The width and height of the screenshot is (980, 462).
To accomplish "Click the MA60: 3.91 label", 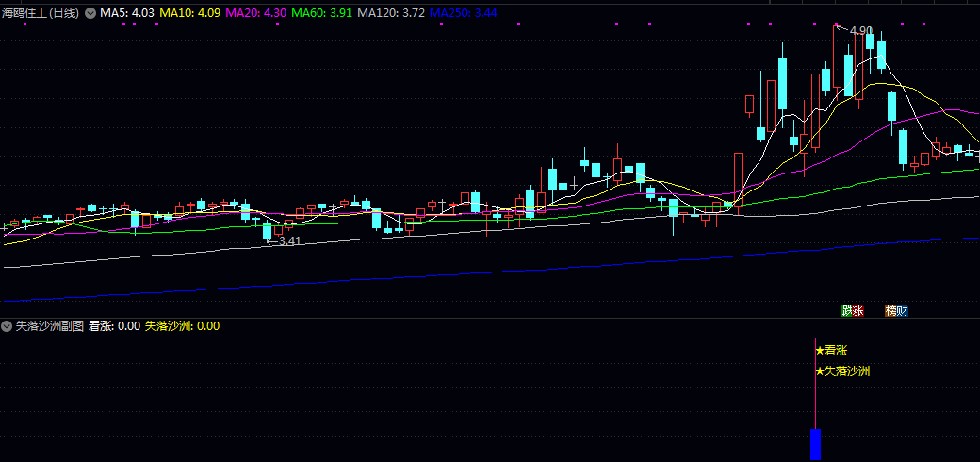I will (322, 12).
